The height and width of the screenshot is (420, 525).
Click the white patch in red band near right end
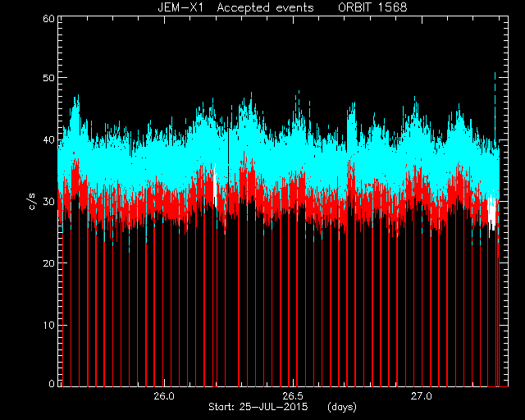(491, 212)
